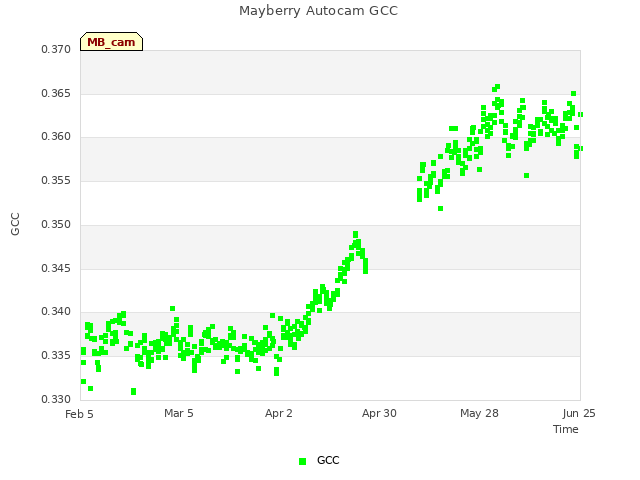
Task: Click the MB_cam label tag
Action: (x=111, y=42)
